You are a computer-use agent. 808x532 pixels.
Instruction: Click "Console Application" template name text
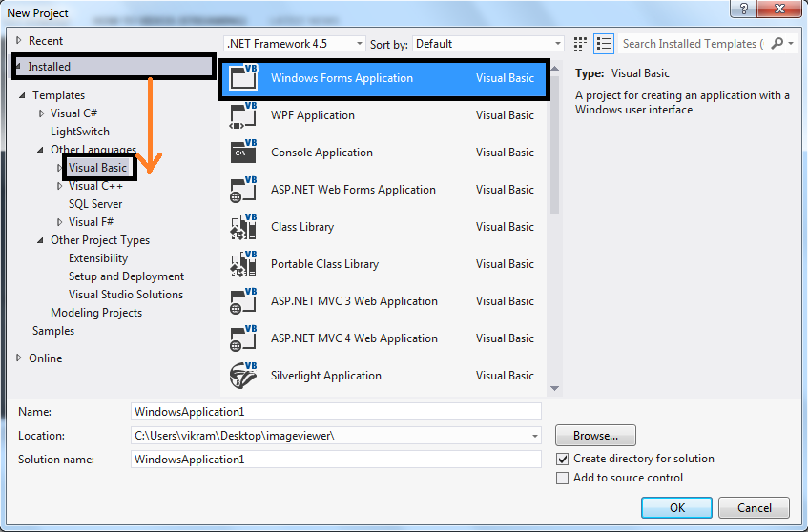tap(321, 153)
